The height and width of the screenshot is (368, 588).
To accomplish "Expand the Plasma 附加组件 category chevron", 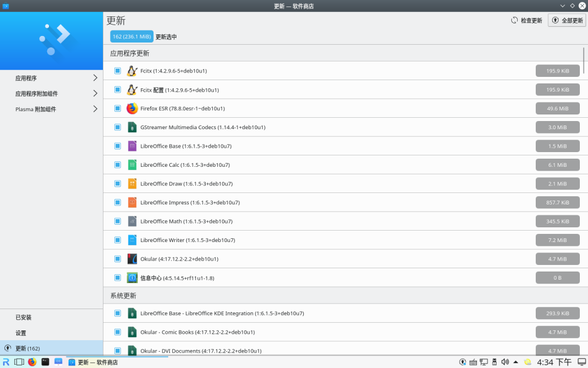I will point(95,109).
